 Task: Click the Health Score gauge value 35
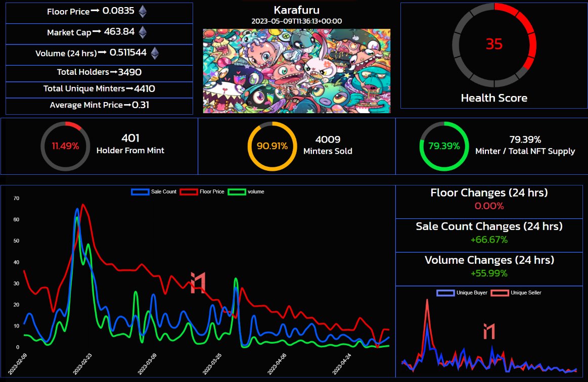point(494,44)
